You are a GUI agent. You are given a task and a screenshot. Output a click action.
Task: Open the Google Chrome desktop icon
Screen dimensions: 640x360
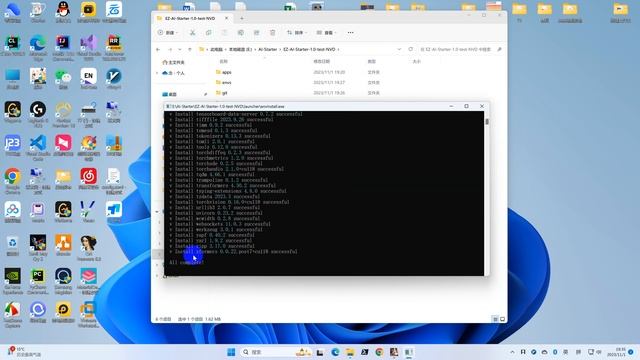click(x=12, y=181)
